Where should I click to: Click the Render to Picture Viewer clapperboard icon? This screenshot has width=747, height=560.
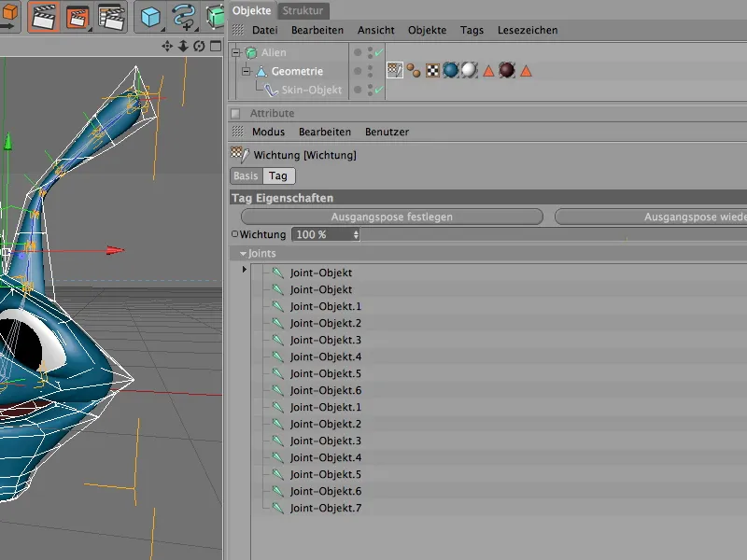pos(78,17)
